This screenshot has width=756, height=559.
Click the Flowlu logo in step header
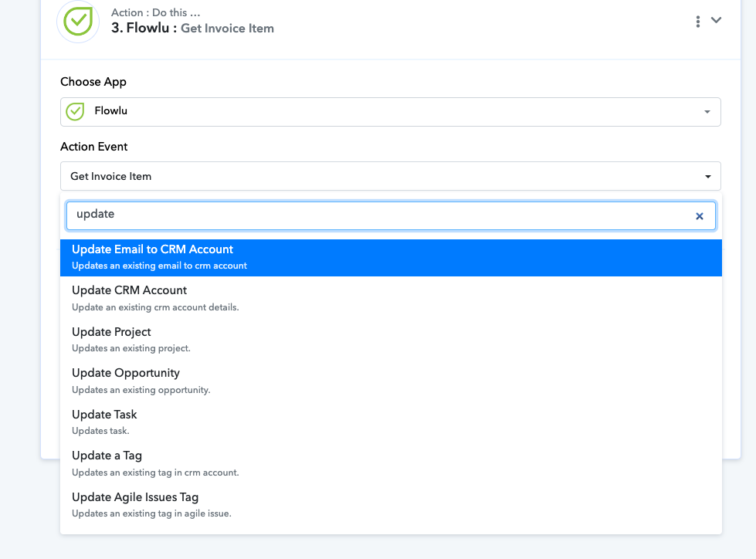point(78,21)
